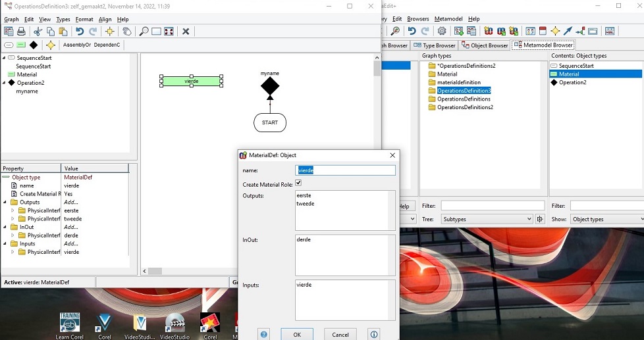Click the black X delete icon
The height and width of the screenshot is (340, 644).
tap(186, 32)
